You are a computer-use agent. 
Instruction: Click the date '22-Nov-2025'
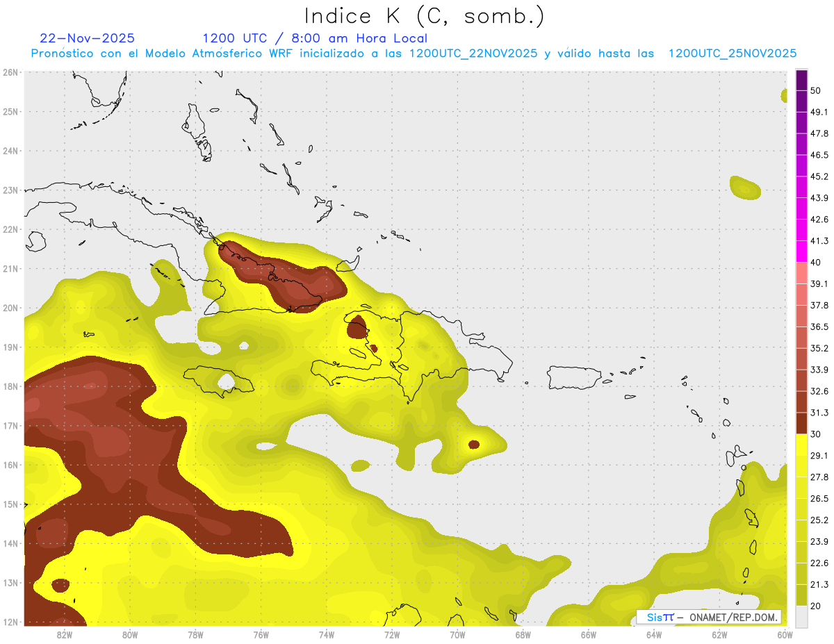[88, 38]
